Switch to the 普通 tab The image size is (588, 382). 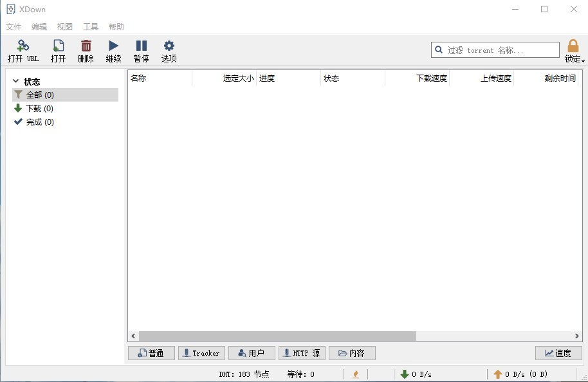pos(151,353)
